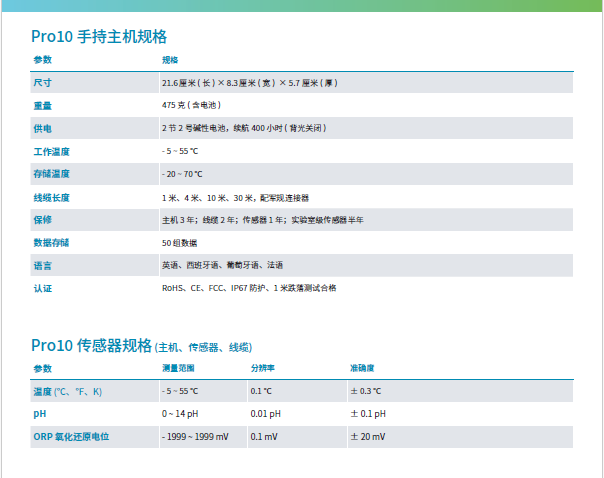Select the ORP resolution '0.1 mV'

click(264, 437)
